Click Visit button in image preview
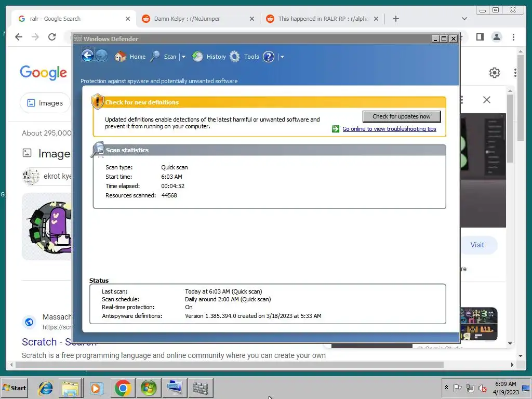This screenshot has width=532, height=399. [x=477, y=245]
